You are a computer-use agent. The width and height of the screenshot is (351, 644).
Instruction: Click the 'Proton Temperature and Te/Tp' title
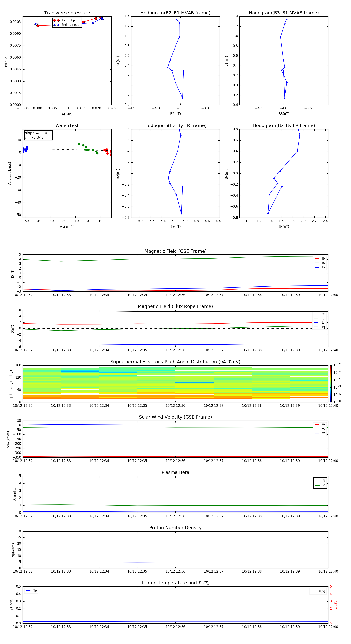coord(175,583)
